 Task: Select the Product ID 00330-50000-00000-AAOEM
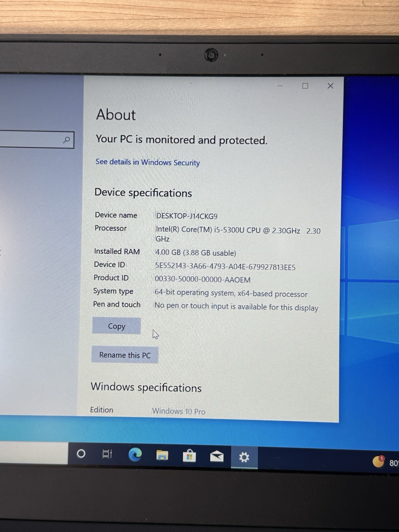tap(202, 280)
